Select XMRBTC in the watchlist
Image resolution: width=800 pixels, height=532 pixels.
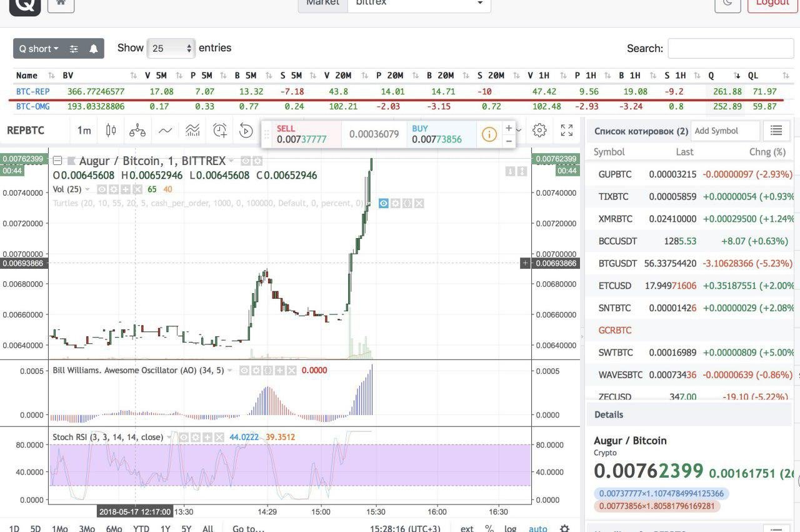point(690,219)
